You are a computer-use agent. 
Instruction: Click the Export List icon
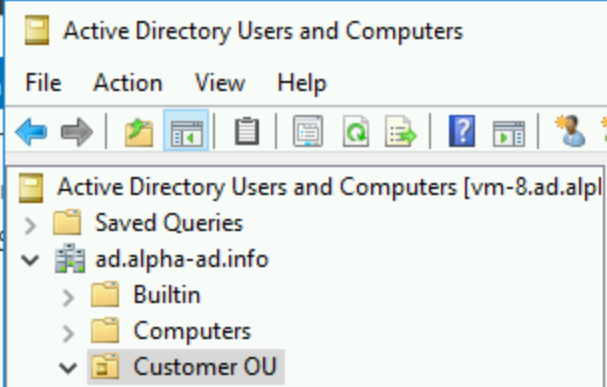point(401,131)
